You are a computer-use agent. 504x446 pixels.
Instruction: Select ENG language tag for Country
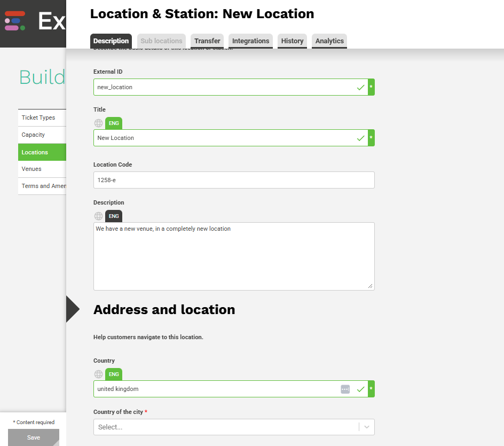(114, 374)
